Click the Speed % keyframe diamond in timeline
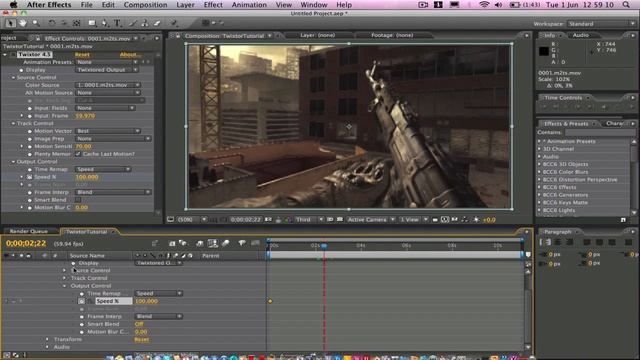Image resolution: width=640 pixels, height=360 pixels. coord(270,301)
